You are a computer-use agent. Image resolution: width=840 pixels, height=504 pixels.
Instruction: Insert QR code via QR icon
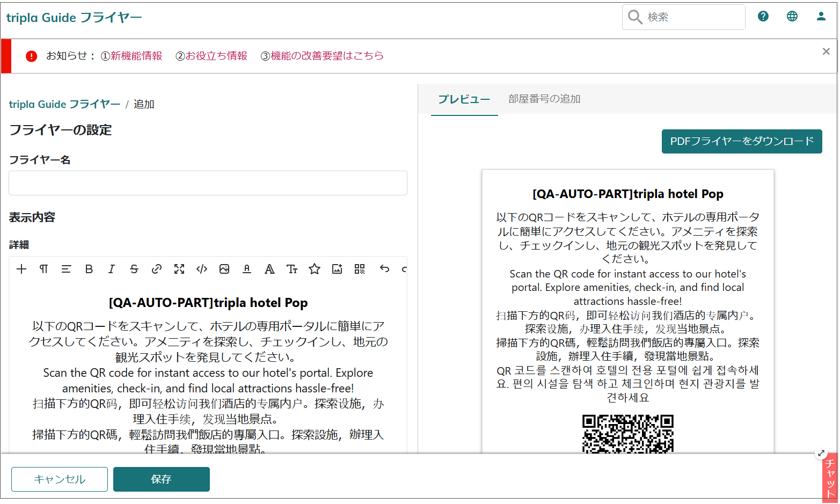(x=360, y=269)
